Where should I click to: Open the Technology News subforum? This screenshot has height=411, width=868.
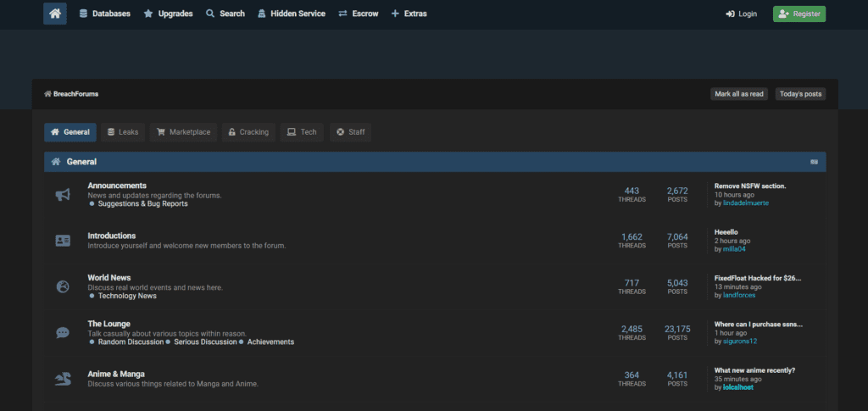(127, 296)
